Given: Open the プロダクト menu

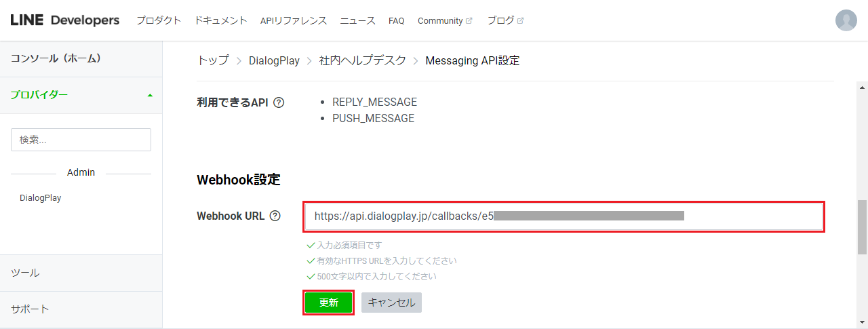Looking at the screenshot, I should (158, 20).
